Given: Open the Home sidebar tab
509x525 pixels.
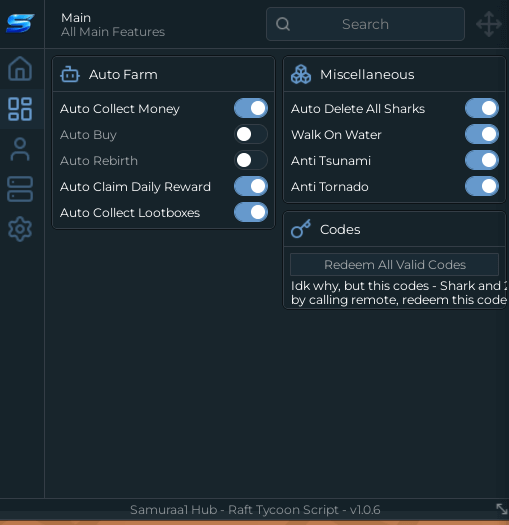Looking at the screenshot, I should click(20, 69).
